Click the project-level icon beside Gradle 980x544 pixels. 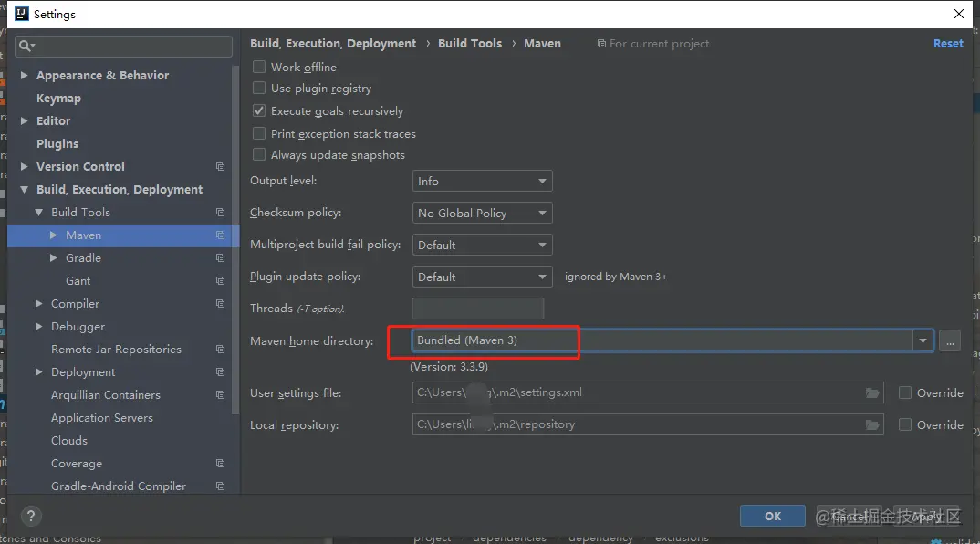(x=220, y=257)
